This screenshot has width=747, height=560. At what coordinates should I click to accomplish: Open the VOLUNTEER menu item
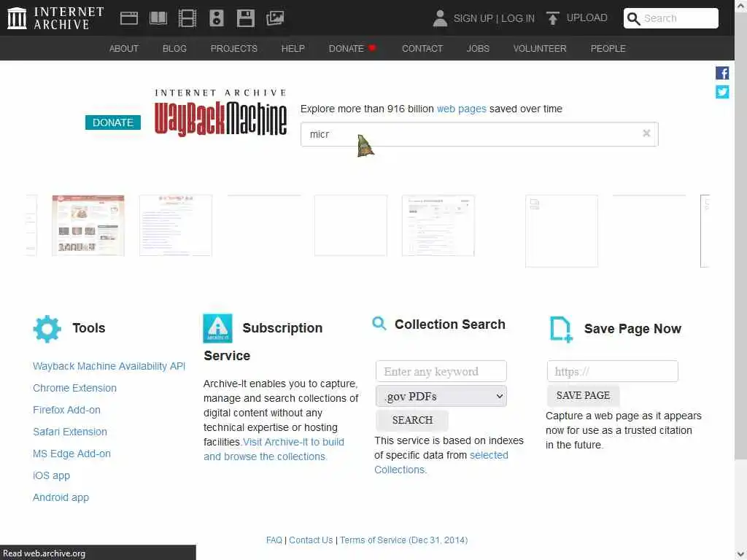click(540, 49)
